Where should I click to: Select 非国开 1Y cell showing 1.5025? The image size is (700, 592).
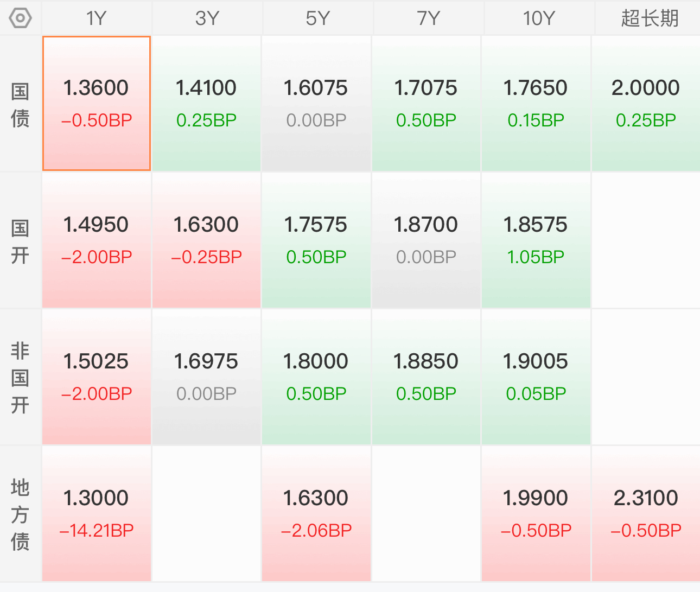click(97, 377)
